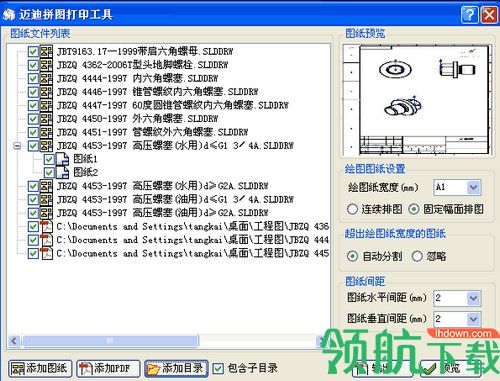Choose the 忽略 radio option
Viewport: 500px width, 381px height.
pyautogui.click(x=417, y=256)
